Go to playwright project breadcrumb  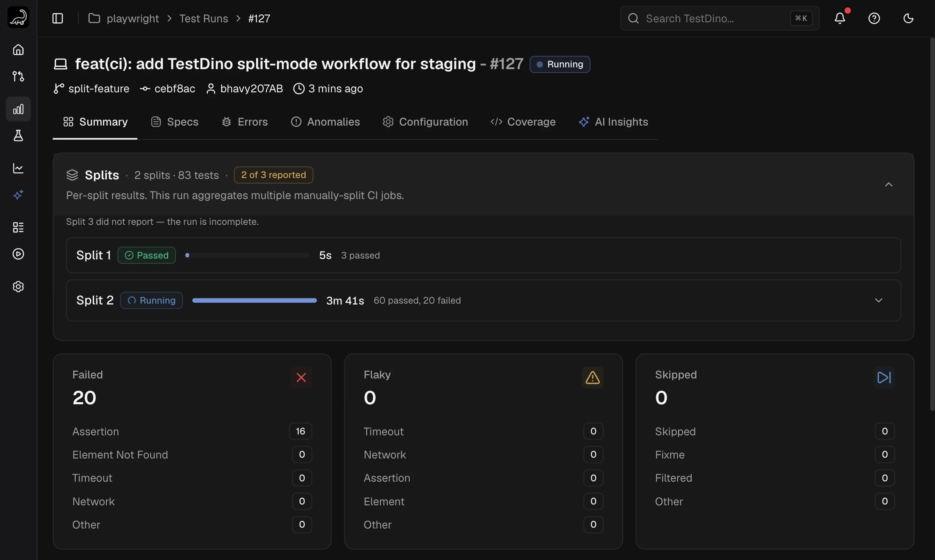[x=133, y=19]
